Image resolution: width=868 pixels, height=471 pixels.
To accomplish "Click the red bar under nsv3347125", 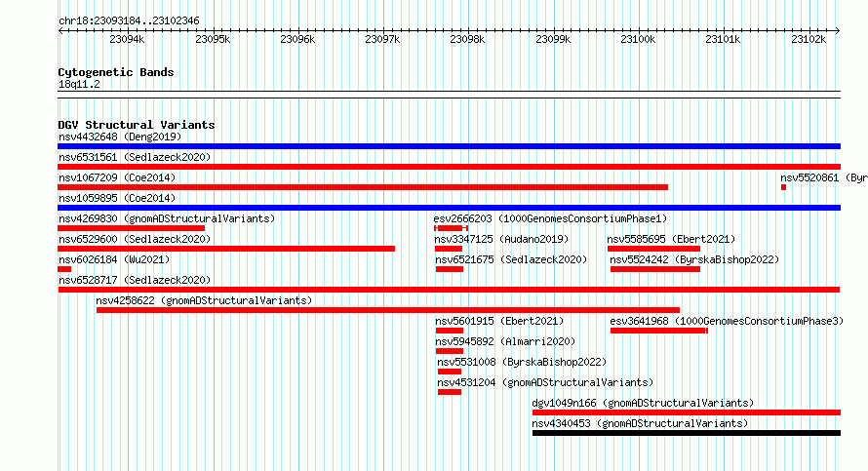I will [x=449, y=249].
